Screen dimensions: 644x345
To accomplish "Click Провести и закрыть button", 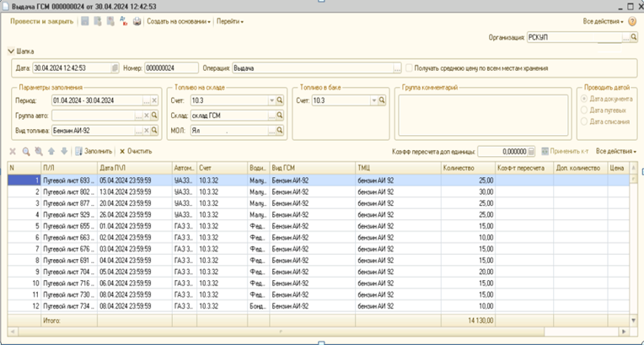I will click(41, 20).
